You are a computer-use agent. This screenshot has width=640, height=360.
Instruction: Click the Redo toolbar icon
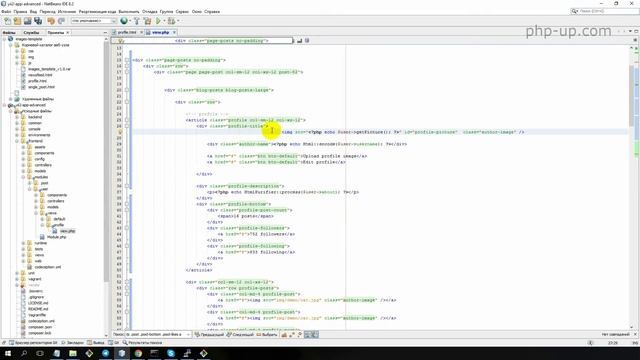61,21
